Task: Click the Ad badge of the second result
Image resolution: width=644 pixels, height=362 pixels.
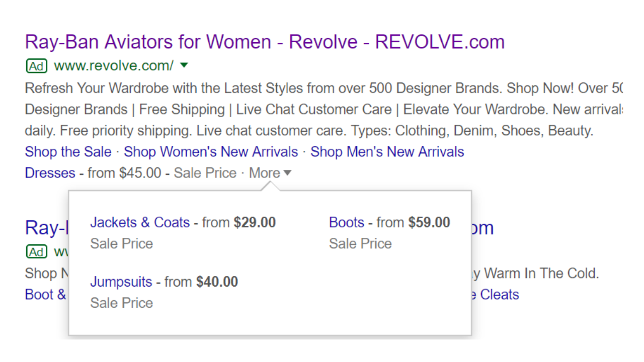Action: pos(36,251)
